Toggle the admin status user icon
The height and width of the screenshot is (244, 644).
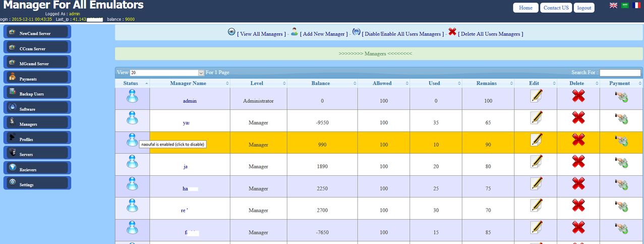pos(132,95)
